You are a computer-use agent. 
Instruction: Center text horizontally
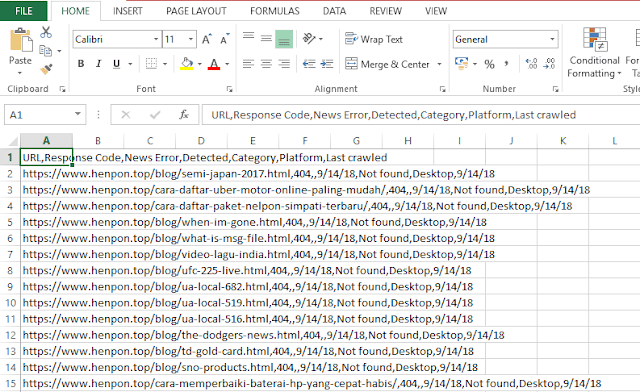click(x=266, y=64)
